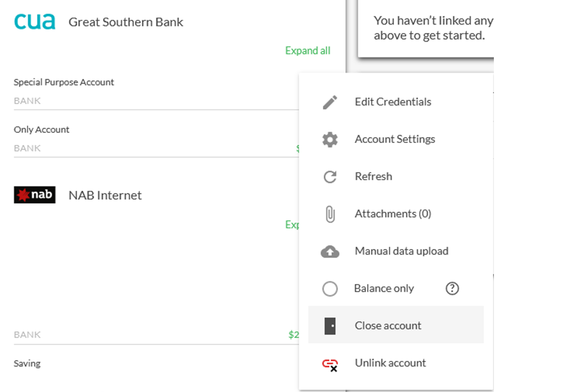Click the NAB Internet heading
588x392 pixels.
tap(105, 195)
